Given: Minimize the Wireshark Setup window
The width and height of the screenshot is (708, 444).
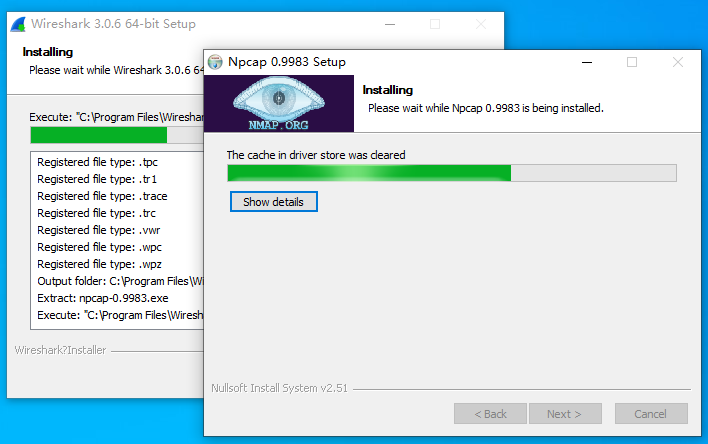Looking at the screenshot, I should [x=390, y=24].
